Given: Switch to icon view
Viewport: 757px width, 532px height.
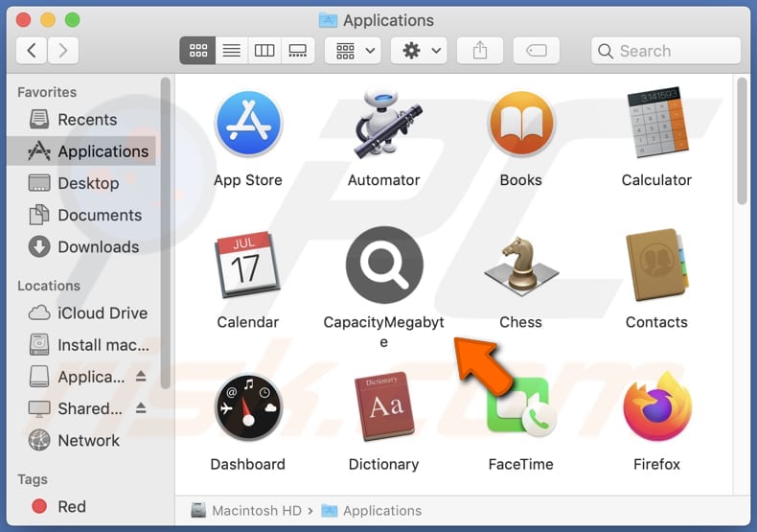Looking at the screenshot, I should click(x=198, y=50).
